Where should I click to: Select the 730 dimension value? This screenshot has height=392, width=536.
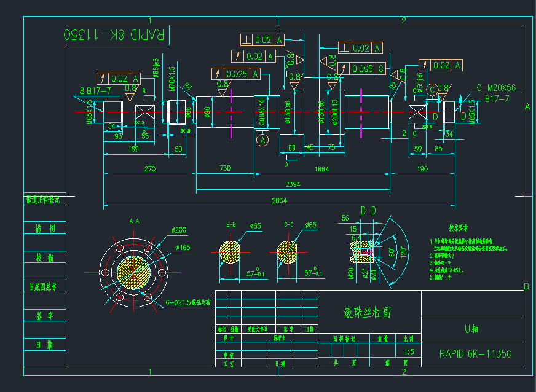(226, 168)
